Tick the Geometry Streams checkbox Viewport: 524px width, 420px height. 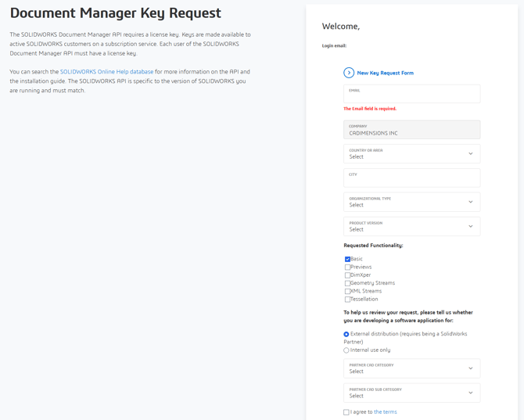(x=347, y=283)
